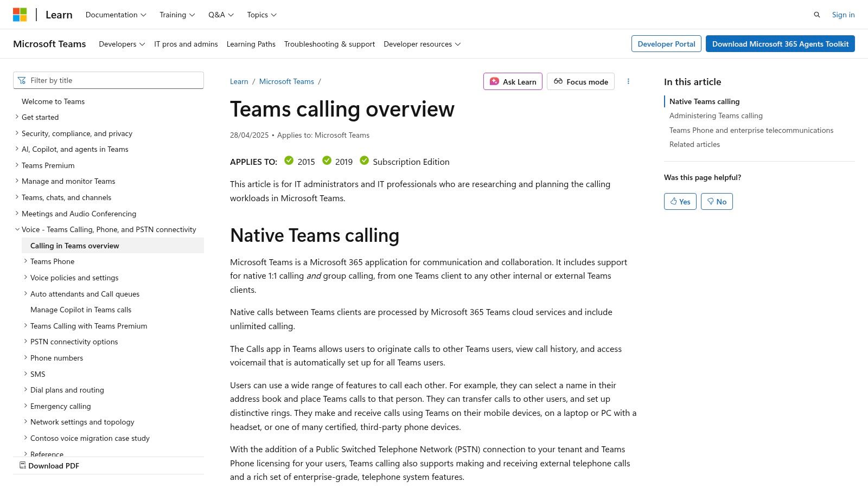This screenshot has height=488, width=868.
Task: Expand Meetings and Audio Conferencing
Action: point(79,214)
